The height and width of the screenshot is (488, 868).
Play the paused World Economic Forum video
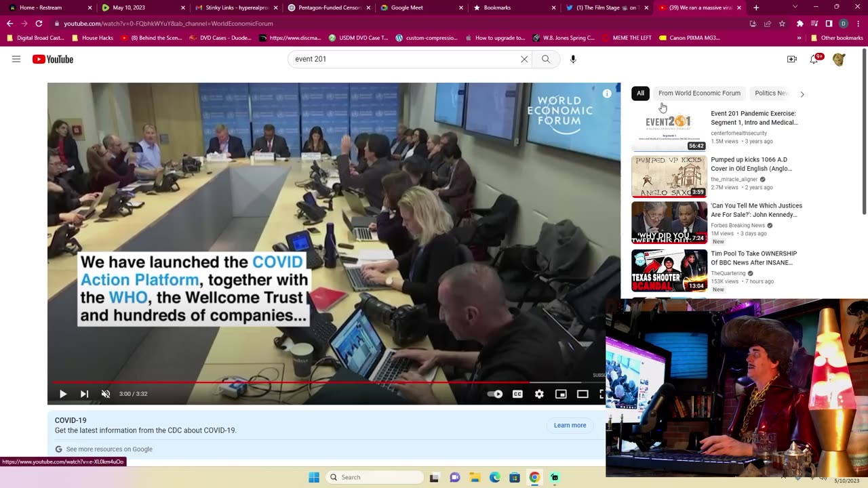[x=63, y=394]
